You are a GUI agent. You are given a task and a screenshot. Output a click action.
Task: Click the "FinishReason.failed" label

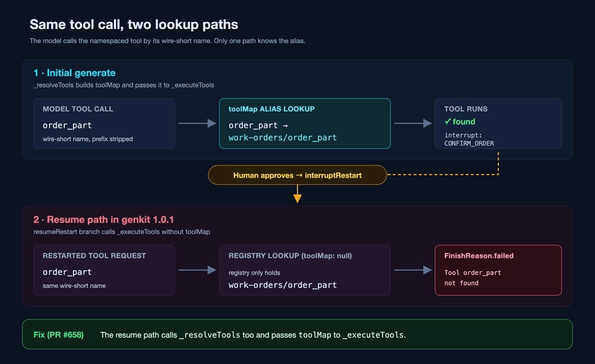479,256
